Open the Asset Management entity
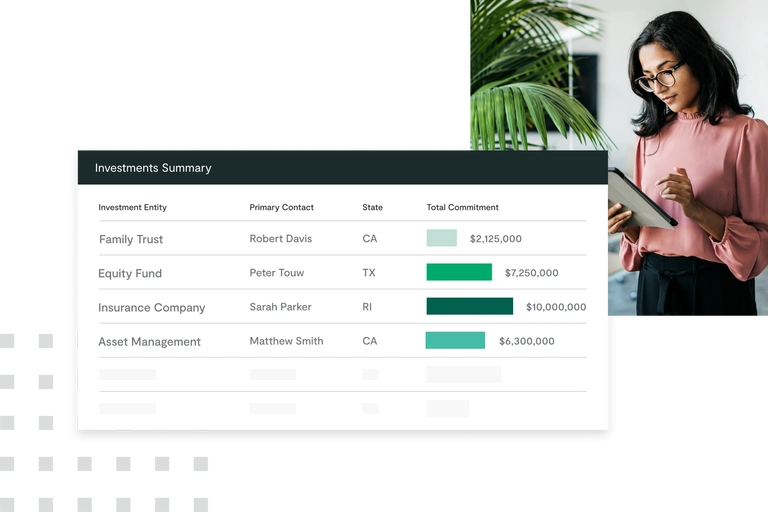 (x=149, y=342)
